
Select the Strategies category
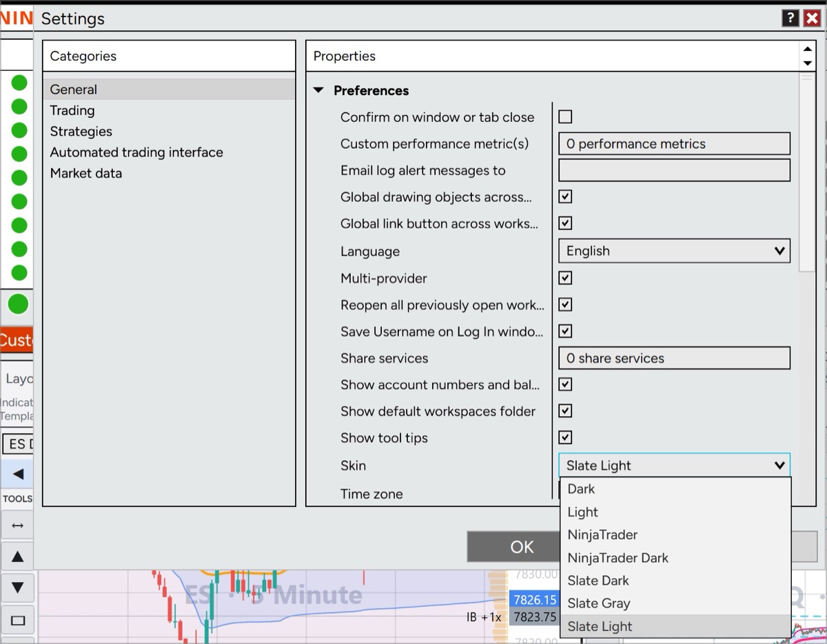169,132
